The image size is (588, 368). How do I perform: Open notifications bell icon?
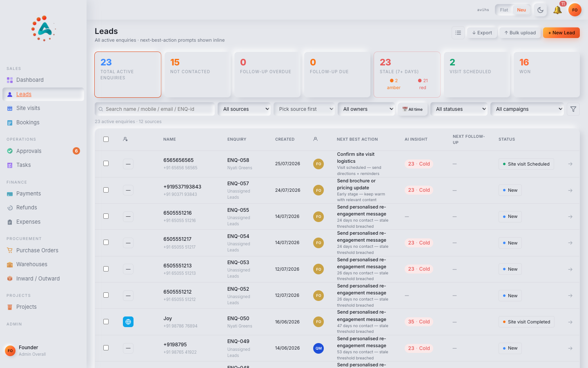pyautogui.click(x=557, y=10)
